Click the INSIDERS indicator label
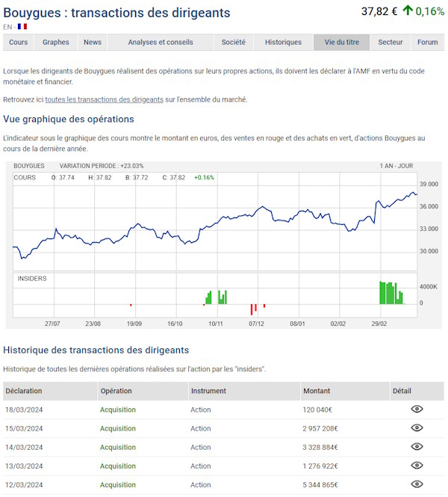Viewport: 448px width, 497px height. click(31, 278)
